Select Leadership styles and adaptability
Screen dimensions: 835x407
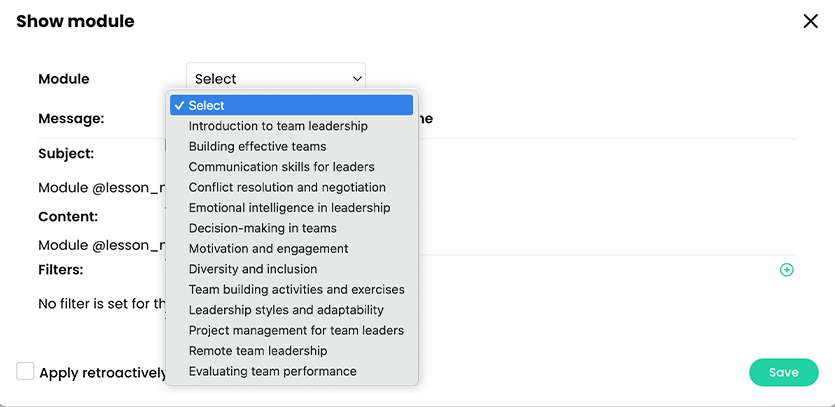286,310
